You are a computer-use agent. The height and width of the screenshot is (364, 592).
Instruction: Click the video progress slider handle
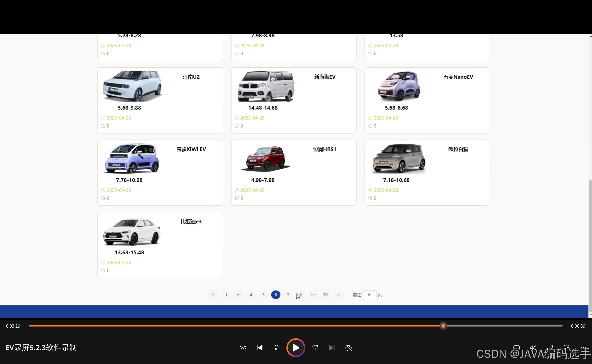[443, 326]
